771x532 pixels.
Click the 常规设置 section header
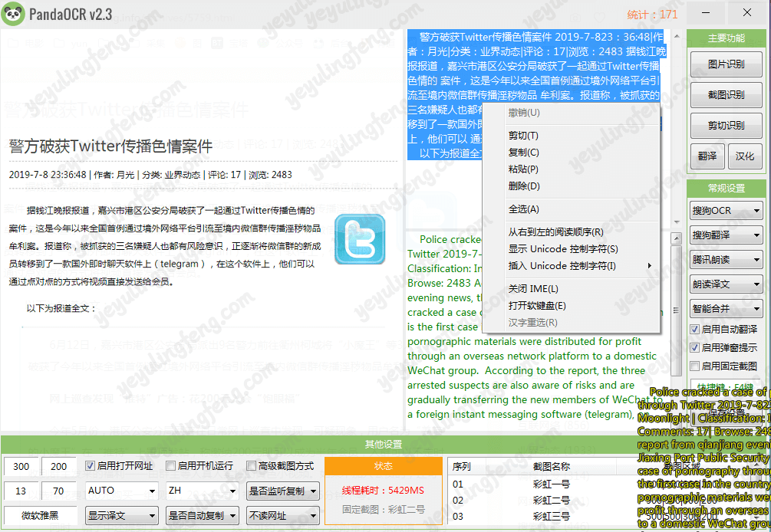[x=727, y=188]
